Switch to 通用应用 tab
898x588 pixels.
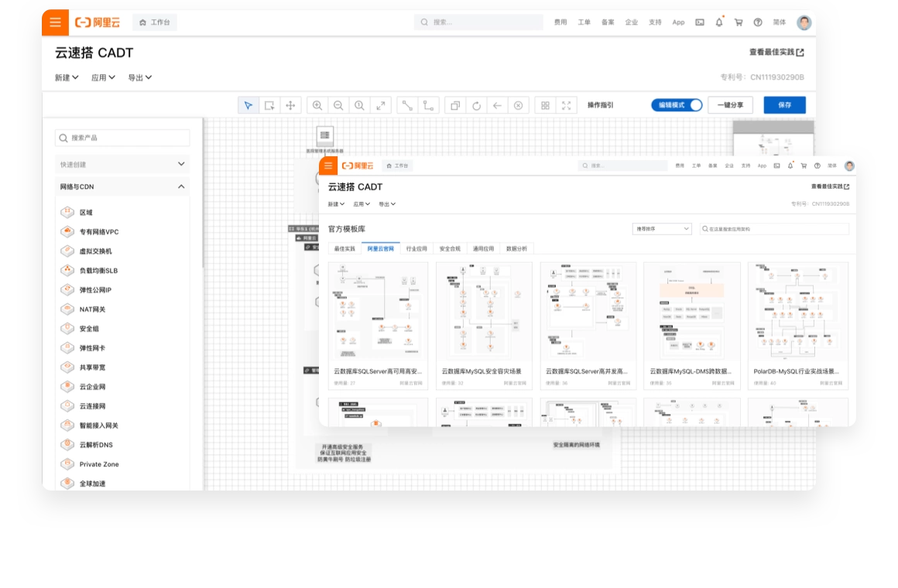pos(483,248)
